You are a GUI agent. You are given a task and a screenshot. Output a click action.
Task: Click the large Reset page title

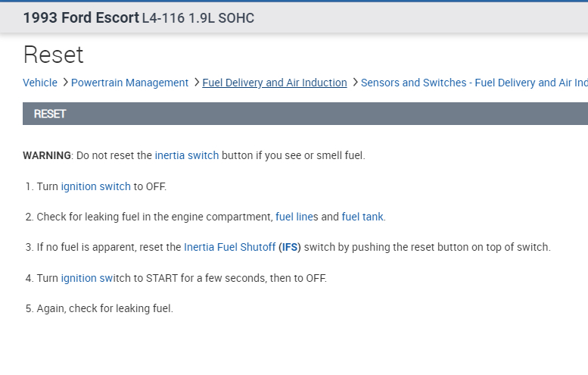coord(53,55)
